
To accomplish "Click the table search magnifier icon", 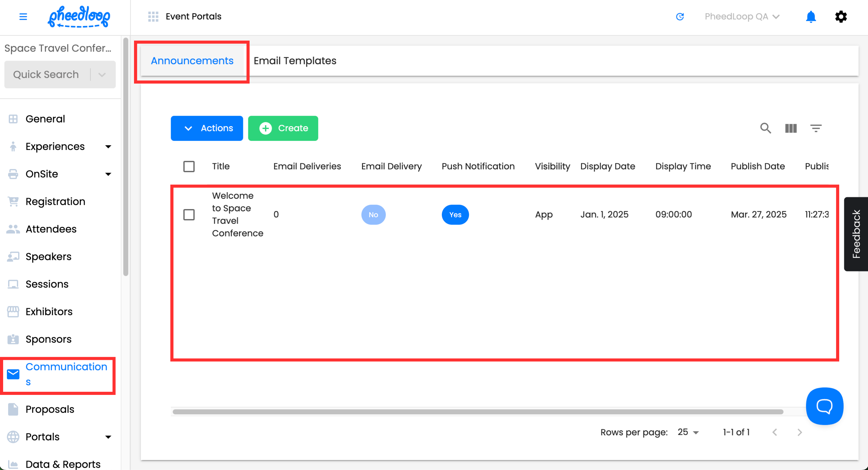I will (x=765, y=128).
